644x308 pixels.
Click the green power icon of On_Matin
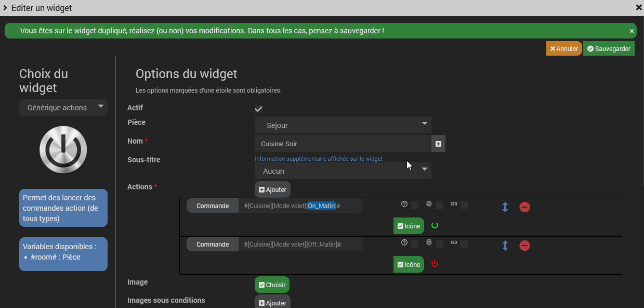(x=435, y=225)
